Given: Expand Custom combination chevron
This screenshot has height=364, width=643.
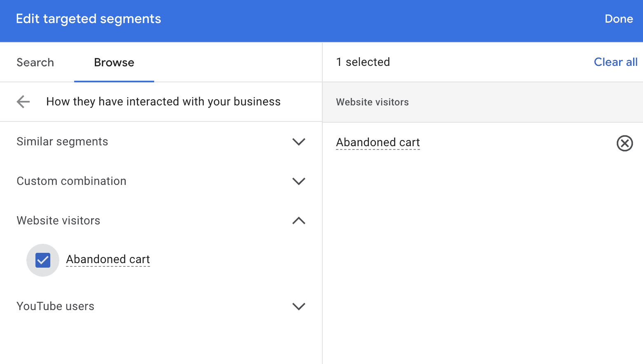Looking at the screenshot, I should point(299,181).
